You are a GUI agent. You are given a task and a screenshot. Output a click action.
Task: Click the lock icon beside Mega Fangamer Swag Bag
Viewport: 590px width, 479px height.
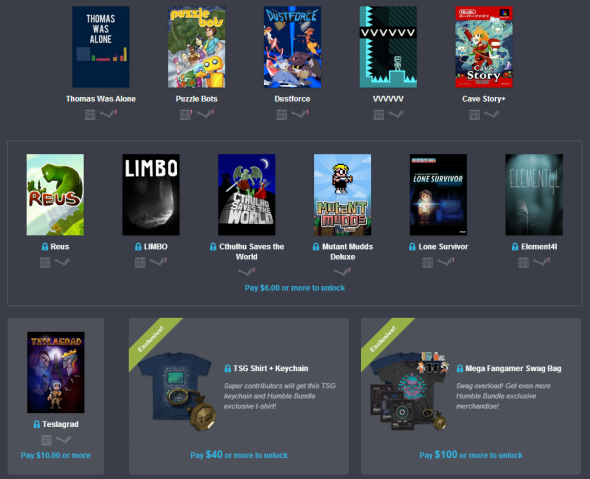click(460, 368)
